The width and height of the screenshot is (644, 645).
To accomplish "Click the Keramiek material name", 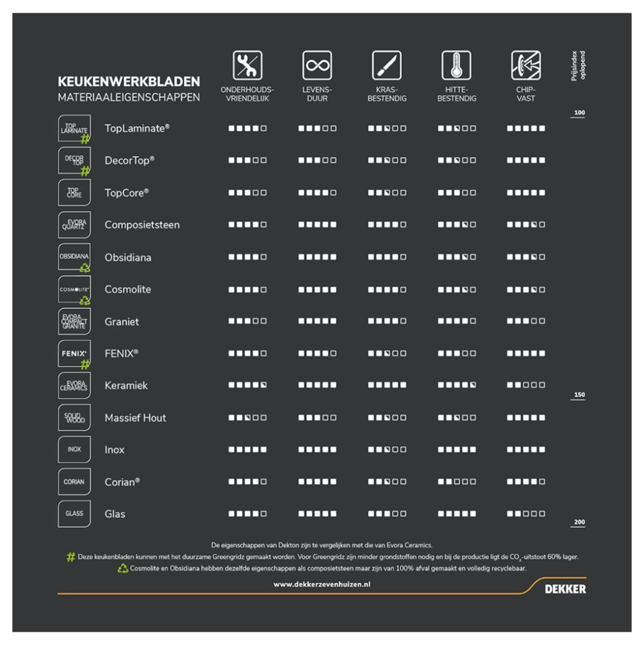I will (x=126, y=385).
